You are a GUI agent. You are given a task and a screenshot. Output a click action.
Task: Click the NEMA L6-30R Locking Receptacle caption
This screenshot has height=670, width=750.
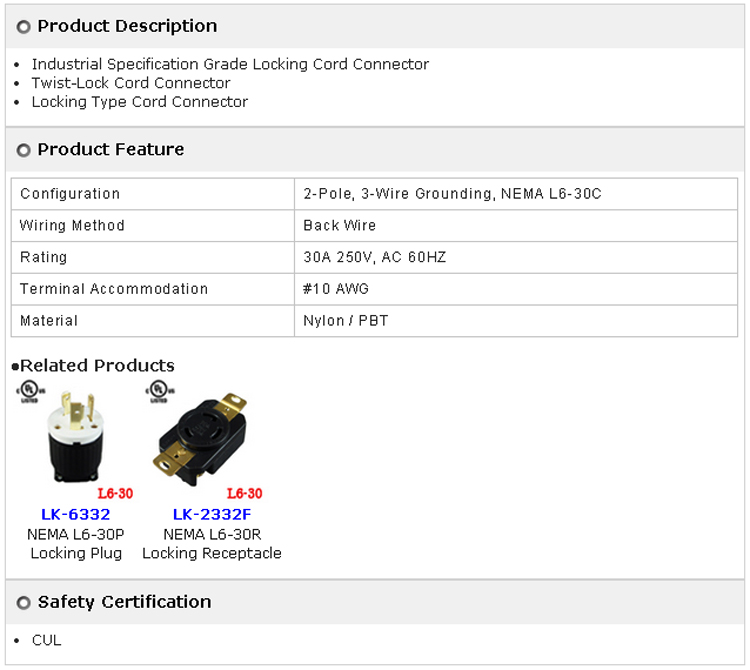point(212,543)
